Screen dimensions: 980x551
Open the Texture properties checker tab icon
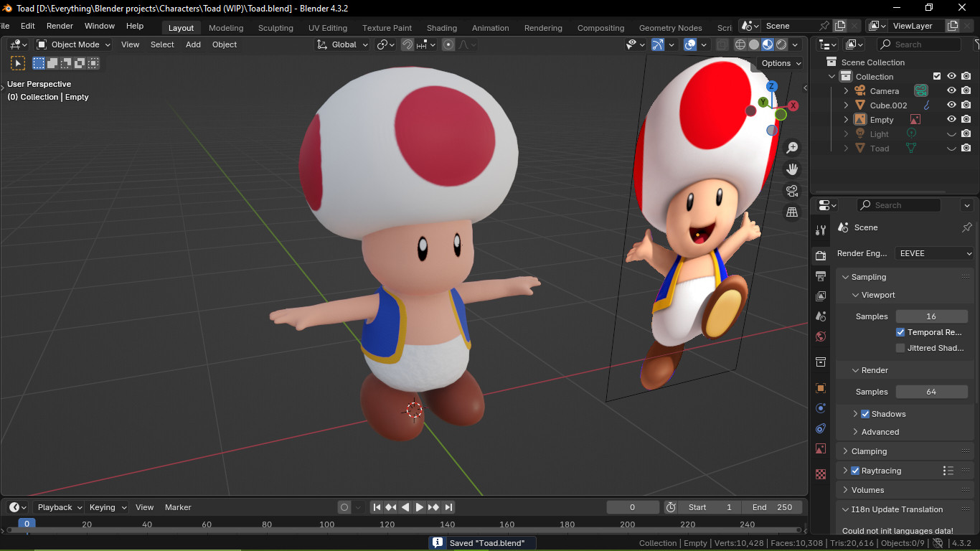pos(821,474)
